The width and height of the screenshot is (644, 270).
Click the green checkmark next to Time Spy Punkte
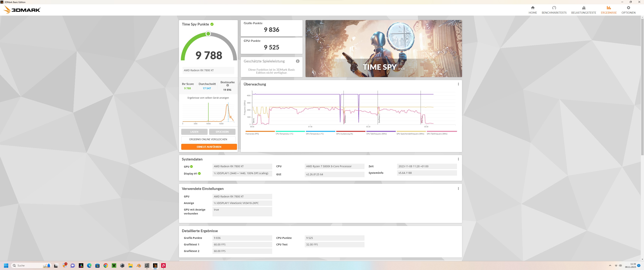pos(212,24)
